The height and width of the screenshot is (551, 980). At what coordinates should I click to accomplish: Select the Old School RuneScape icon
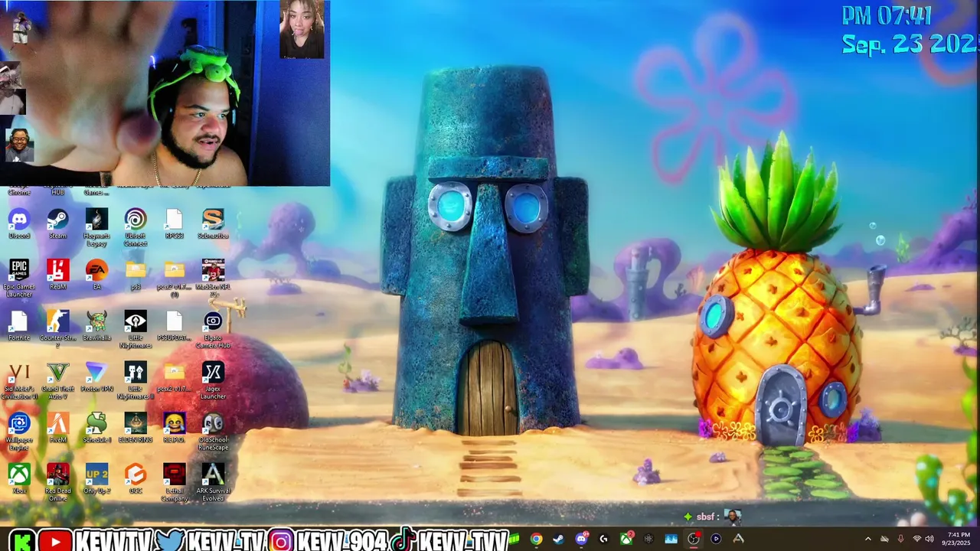click(213, 432)
